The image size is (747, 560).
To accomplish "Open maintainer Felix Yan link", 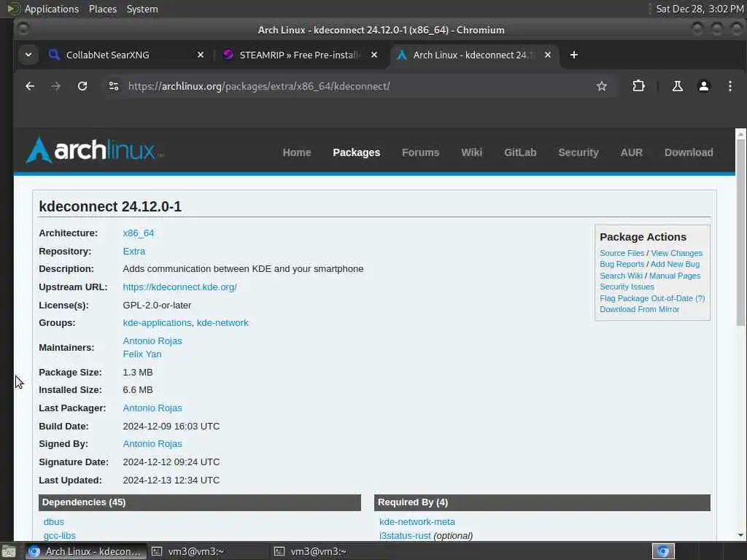I will tap(142, 354).
